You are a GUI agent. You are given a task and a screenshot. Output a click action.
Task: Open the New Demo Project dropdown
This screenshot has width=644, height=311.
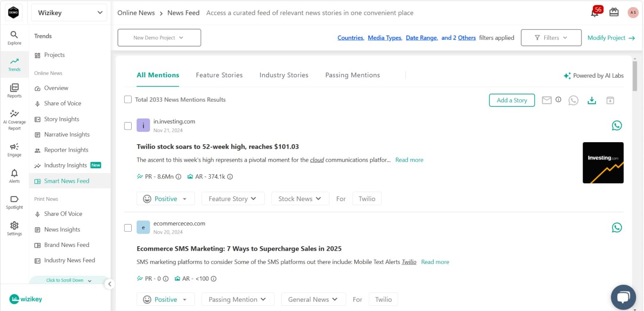pos(159,37)
